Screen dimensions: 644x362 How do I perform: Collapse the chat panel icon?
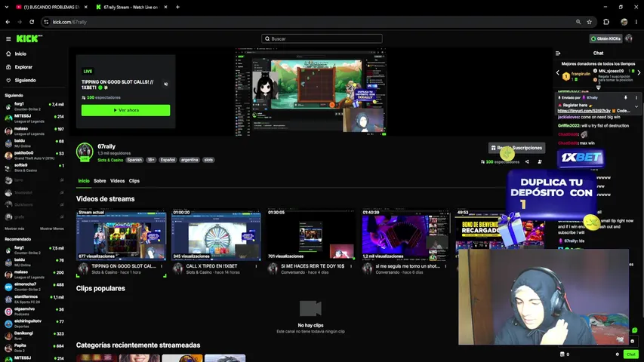click(x=558, y=53)
